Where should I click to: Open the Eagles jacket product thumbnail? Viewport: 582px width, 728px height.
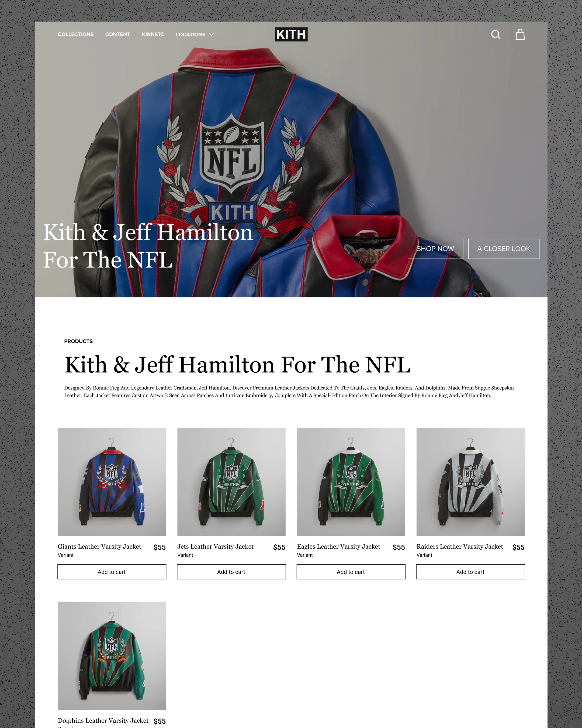351,482
